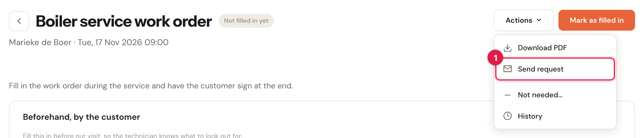Viewport: 644px width, 138px height.
Task: Click the Beforehand, by the customer heading
Action: (81, 117)
